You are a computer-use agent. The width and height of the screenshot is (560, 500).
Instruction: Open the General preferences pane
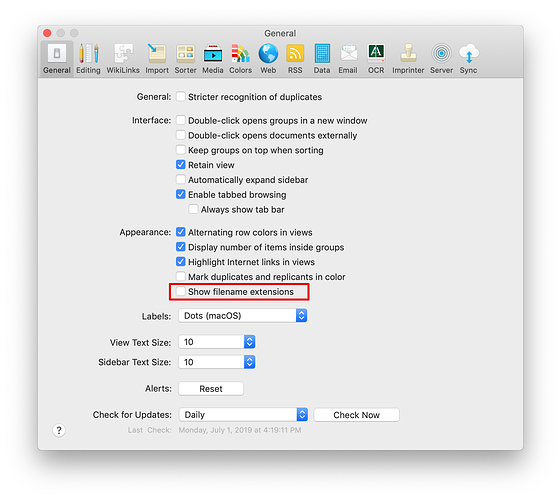point(57,59)
